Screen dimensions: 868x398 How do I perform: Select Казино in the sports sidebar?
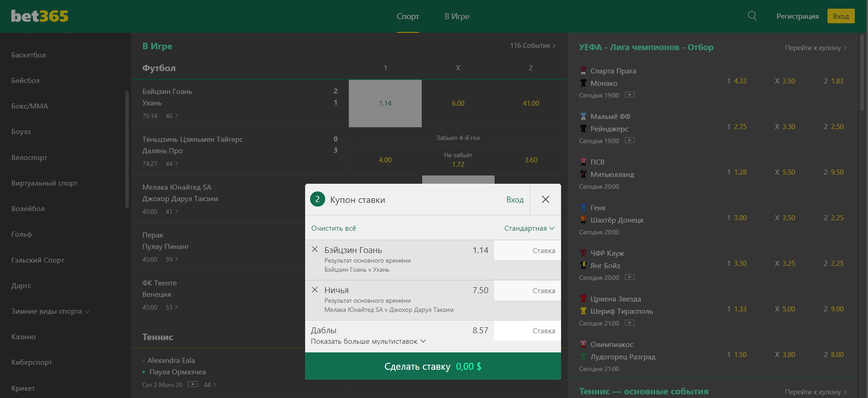[23, 336]
